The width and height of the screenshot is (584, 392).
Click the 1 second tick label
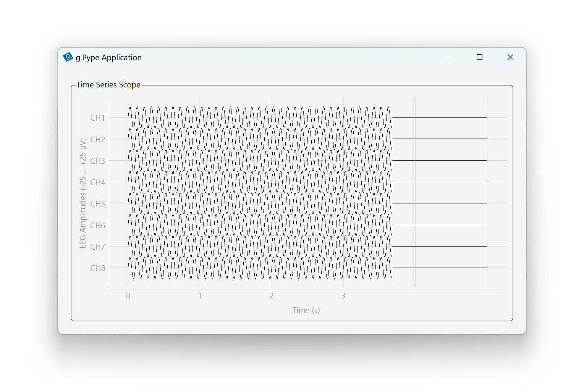click(200, 296)
